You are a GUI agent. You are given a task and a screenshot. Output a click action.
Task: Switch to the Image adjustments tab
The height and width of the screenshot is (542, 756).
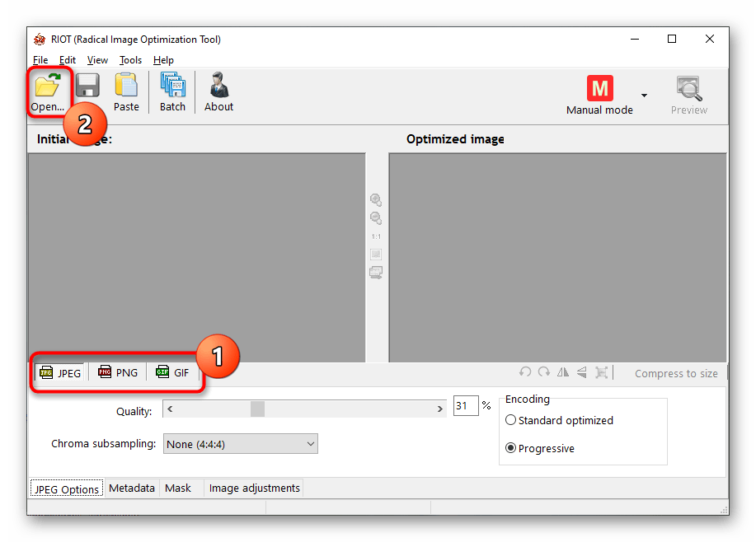point(254,488)
